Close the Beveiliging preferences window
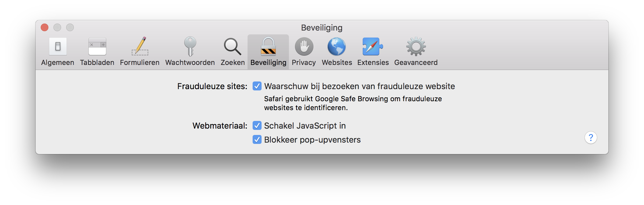The image size is (644, 205). coord(45,28)
